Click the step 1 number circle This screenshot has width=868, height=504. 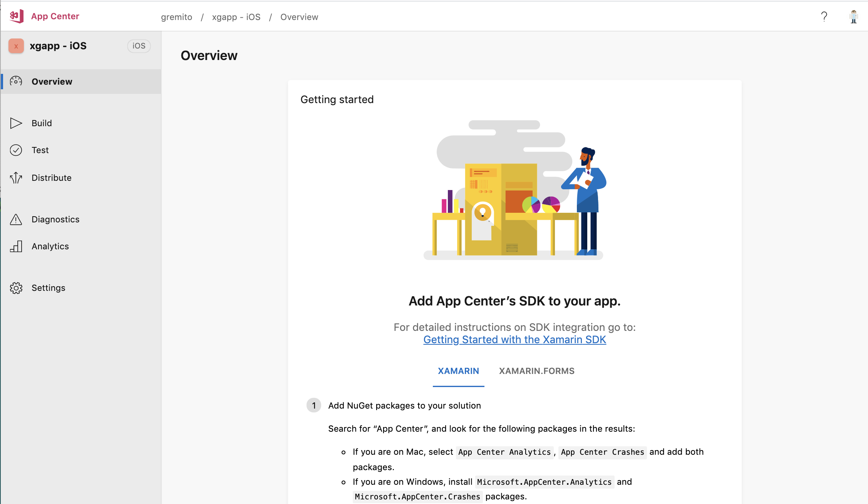coord(314,406)
